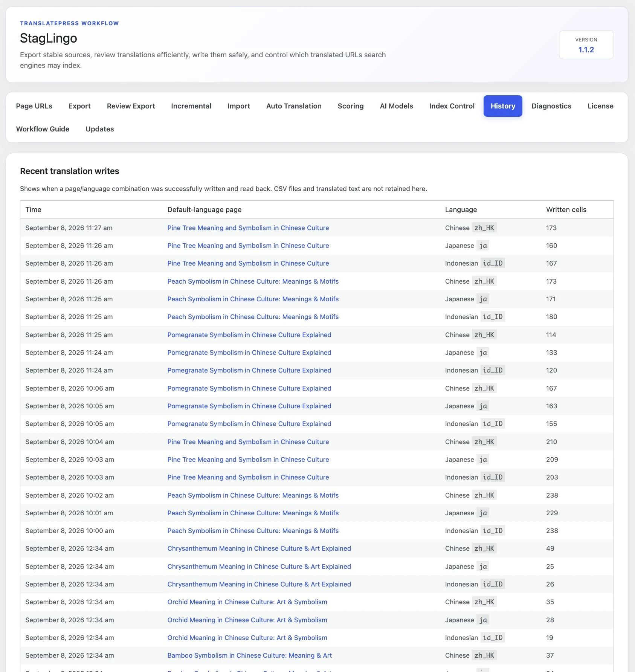Select the written cells value 229
This screenshot has width=635, height=672.
point(552,513)
